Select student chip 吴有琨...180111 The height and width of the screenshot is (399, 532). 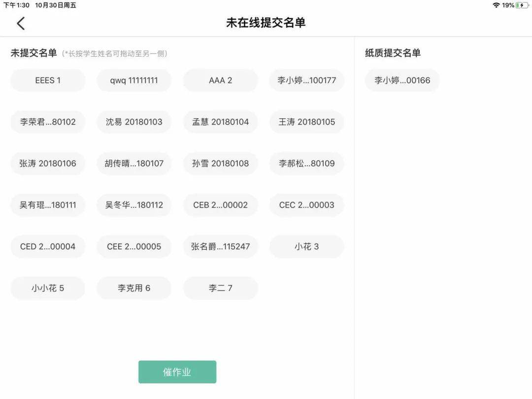[x=48, y=205]
